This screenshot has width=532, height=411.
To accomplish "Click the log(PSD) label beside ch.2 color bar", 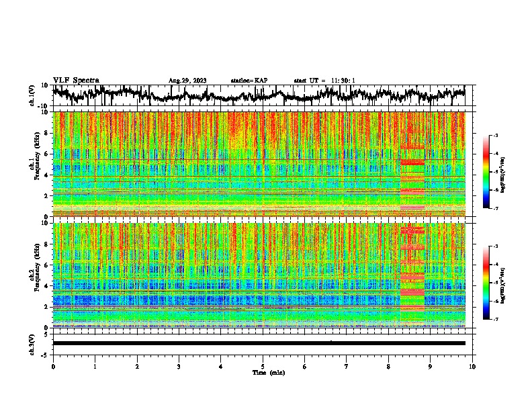I will click(503, 285).
